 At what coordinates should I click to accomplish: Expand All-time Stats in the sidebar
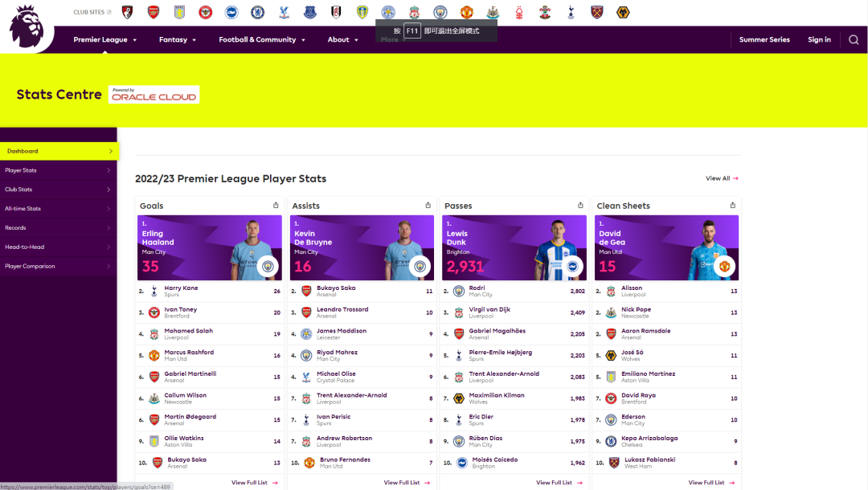pos(58,209)
